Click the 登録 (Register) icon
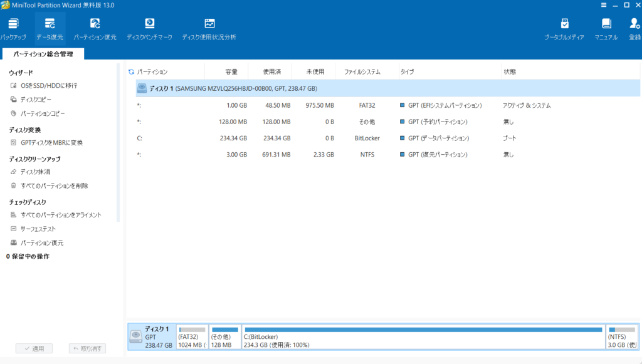642x364 pixels. coord(634,28)
